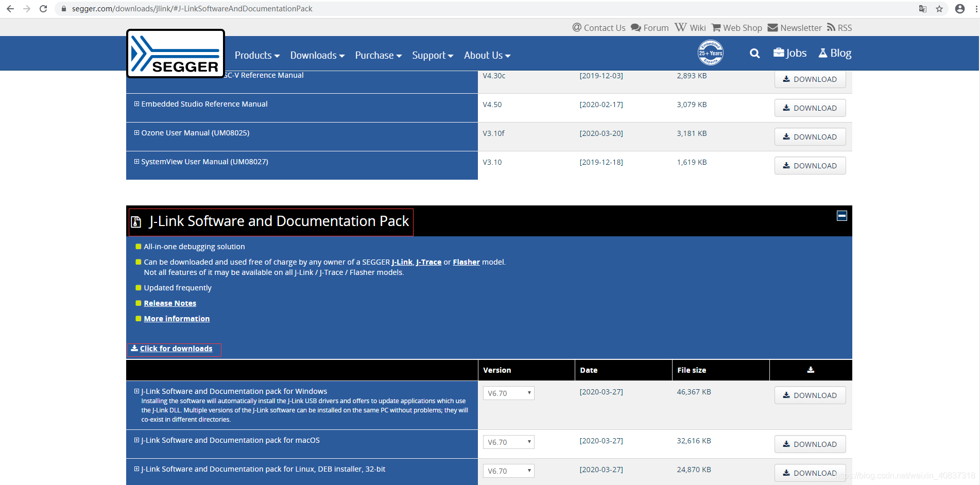This screenshot has height=485, width=980.
Task: Open the Downloads menu
Action: pyautogui.click(x=317, y=55)
